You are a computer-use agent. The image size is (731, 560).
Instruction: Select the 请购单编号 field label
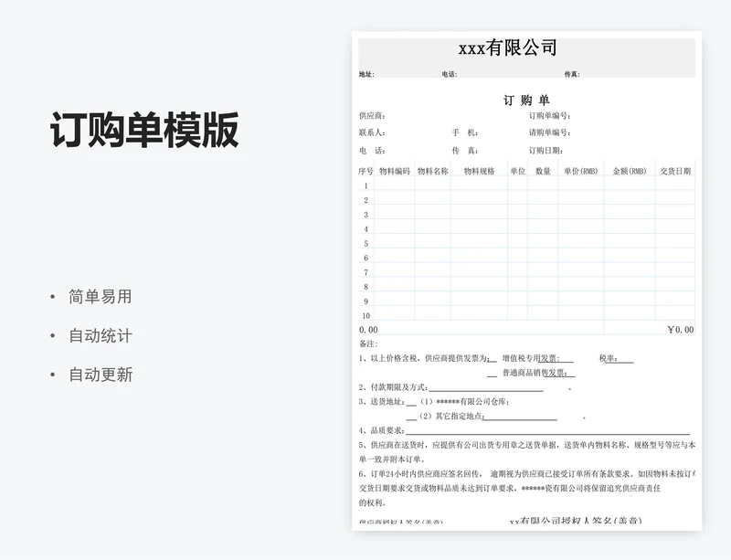pyautogui.click(x=550, y=132)
